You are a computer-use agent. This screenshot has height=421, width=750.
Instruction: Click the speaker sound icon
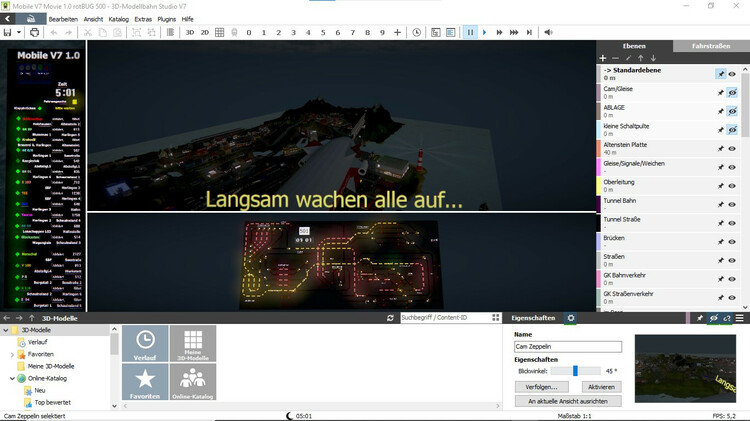(548, 32)
